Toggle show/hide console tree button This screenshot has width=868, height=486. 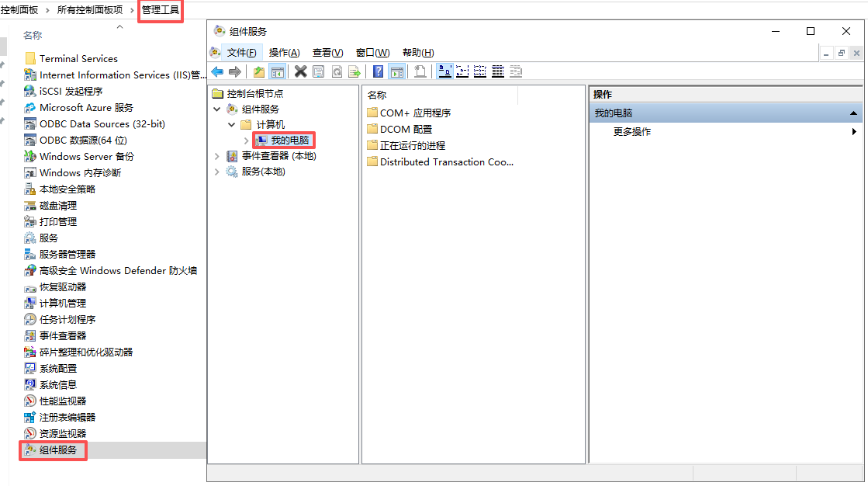click(277, 72)
